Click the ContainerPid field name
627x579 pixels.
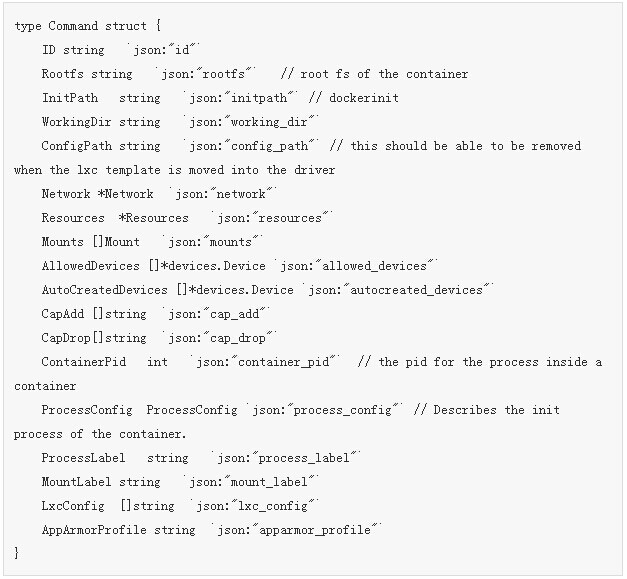tap(83, 361)
